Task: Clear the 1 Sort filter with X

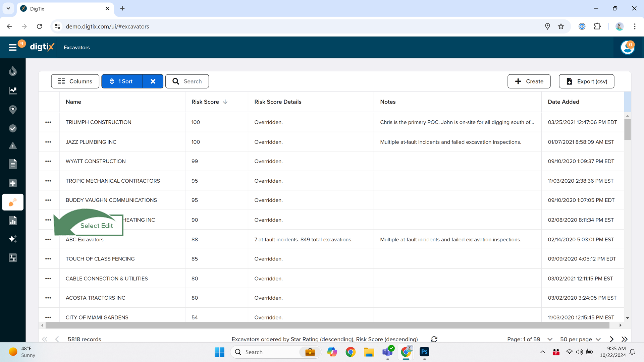Action: [153, 81]
